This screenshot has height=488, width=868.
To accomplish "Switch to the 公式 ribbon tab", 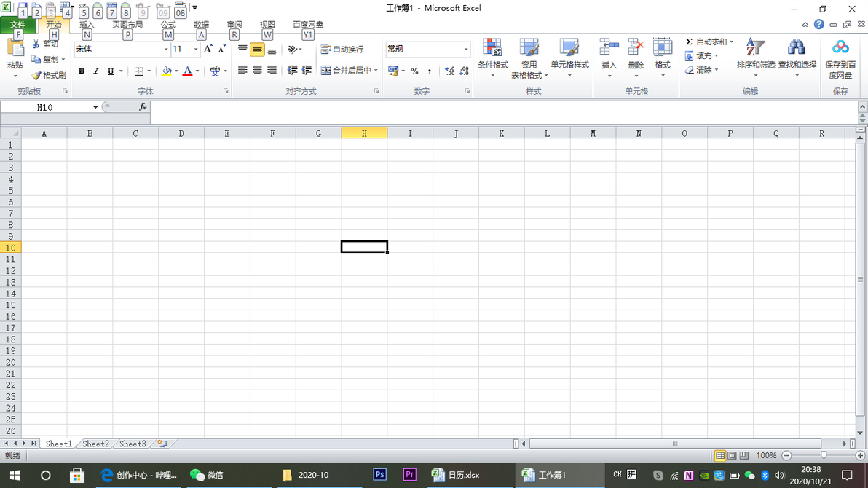I will coord(168,24).
